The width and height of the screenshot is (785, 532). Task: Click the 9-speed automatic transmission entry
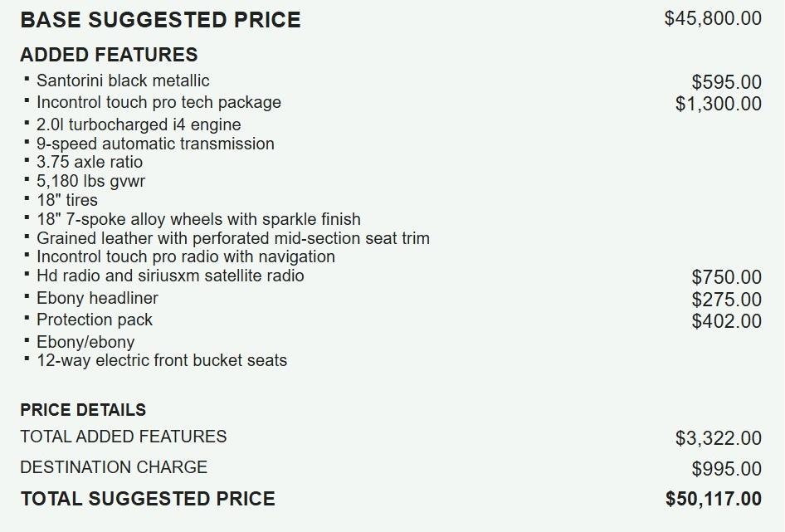155,144
